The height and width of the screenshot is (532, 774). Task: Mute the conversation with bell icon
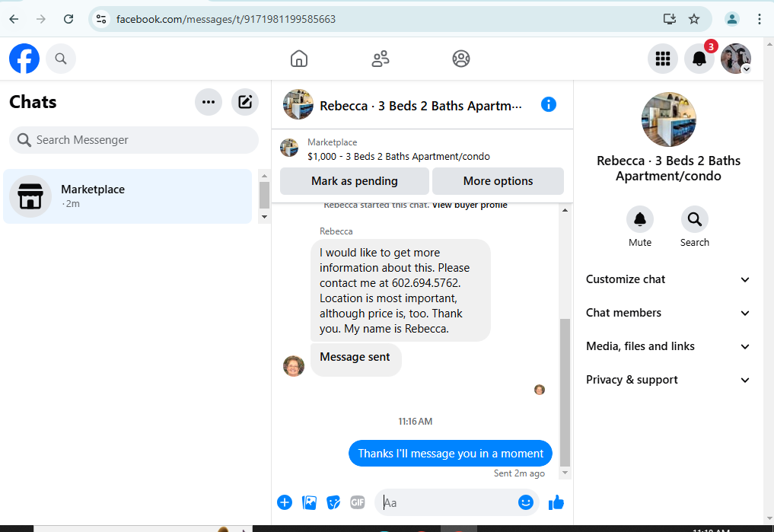[640, 219]
